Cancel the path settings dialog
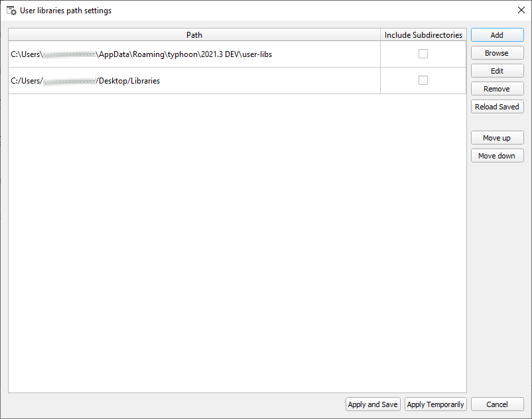Viewport: 532px width, 419px height. (x=497, y=404)
